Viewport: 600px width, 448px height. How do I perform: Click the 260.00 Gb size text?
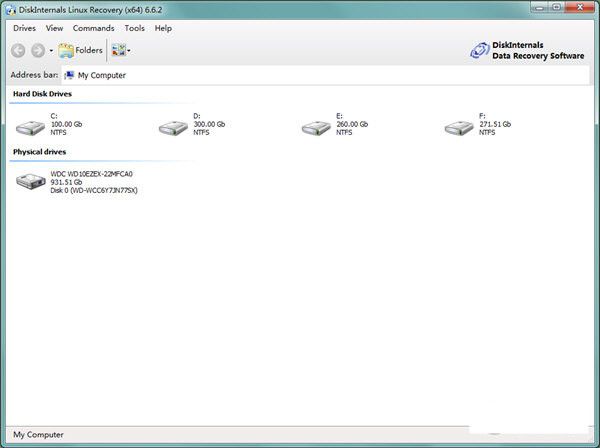pos(352,124)
